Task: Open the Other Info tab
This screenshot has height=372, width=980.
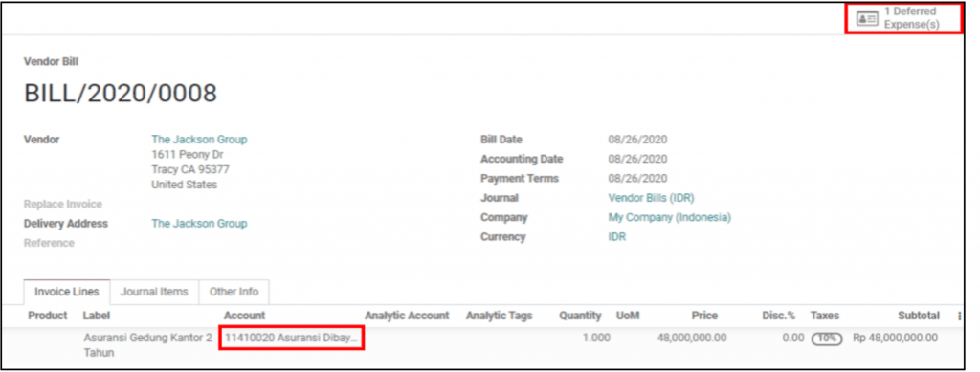Action: [234, 292]
